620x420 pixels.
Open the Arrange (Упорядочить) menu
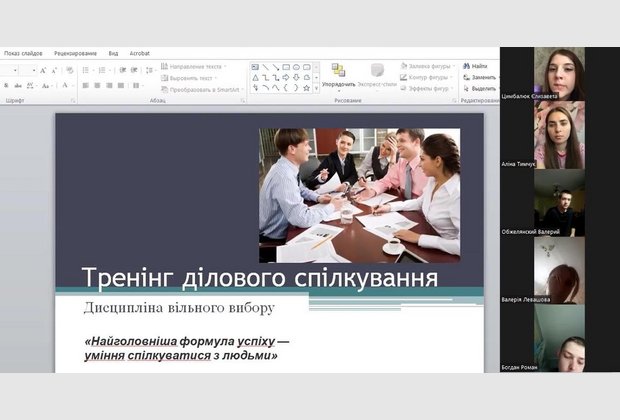[x=338, y=76]
